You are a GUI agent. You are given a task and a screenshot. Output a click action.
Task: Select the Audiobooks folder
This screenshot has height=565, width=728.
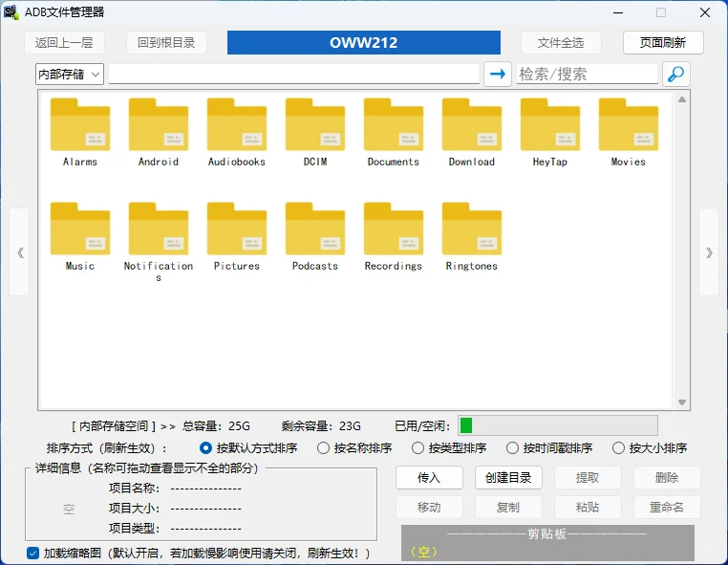[x=237, y=133]
